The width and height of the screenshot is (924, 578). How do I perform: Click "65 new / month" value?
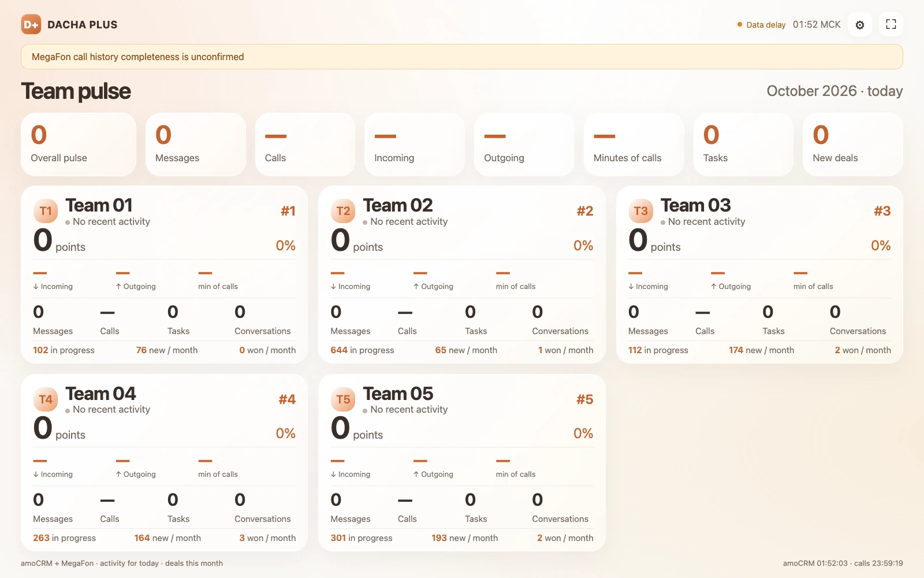click(466, 350)
